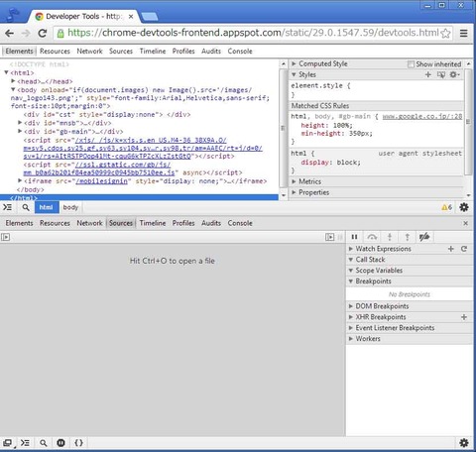Step into next function call icon

[390, 237]
